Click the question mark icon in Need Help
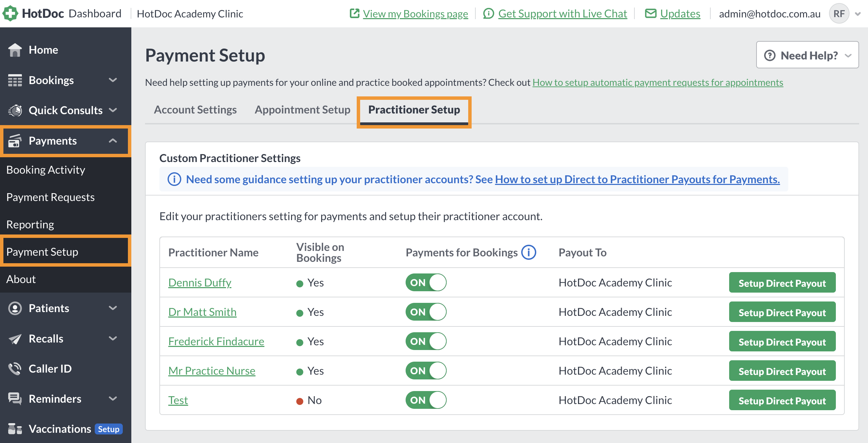This screenshot has height=443, width=868. (x=770, y=55)
